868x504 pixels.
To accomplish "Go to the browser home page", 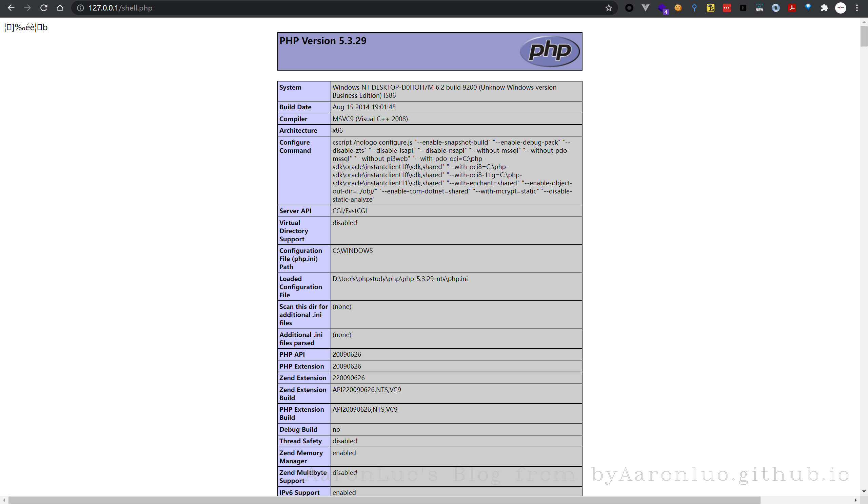I will pos(60,8).
